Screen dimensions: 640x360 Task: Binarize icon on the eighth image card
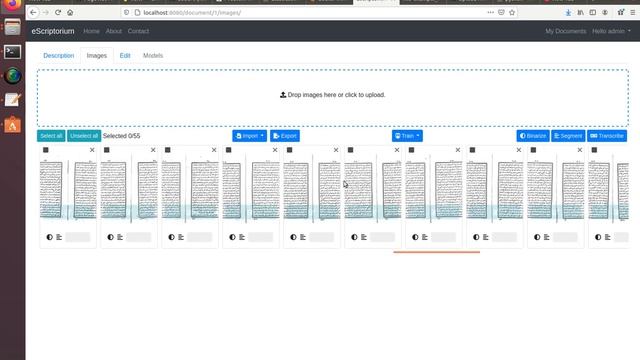476,237
